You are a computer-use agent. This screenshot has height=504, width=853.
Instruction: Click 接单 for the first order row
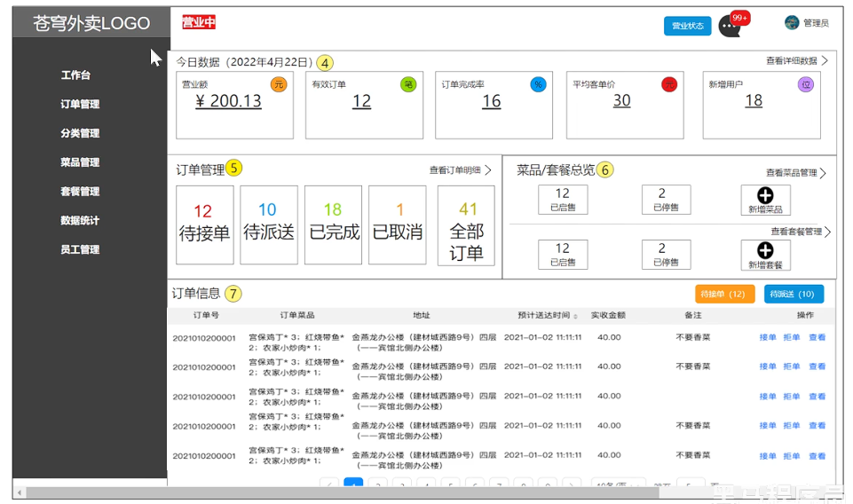click(768, 338)
